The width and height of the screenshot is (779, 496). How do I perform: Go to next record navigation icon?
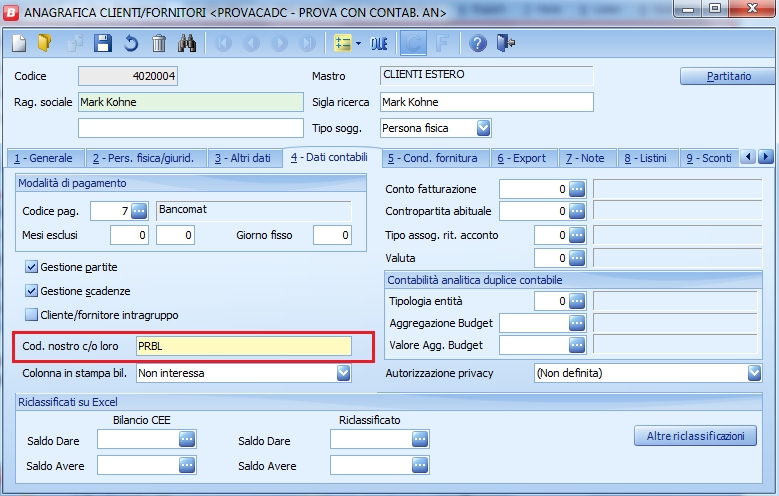coord(279,43)
